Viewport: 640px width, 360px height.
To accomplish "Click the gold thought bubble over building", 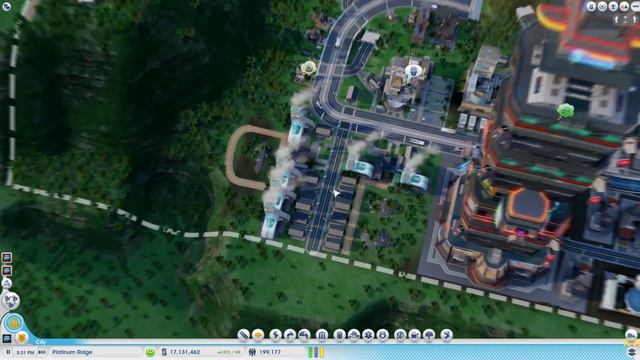I will (x=309, y=67).
